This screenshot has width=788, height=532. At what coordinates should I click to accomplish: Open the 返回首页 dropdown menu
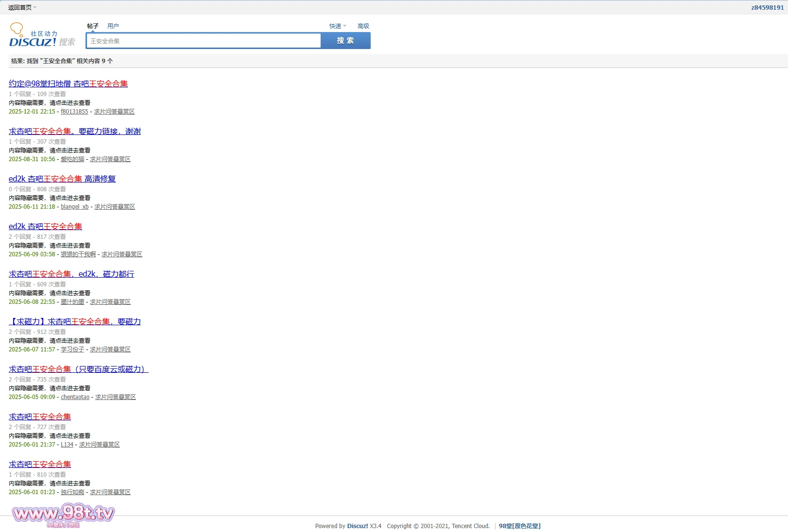pos(22,7)
